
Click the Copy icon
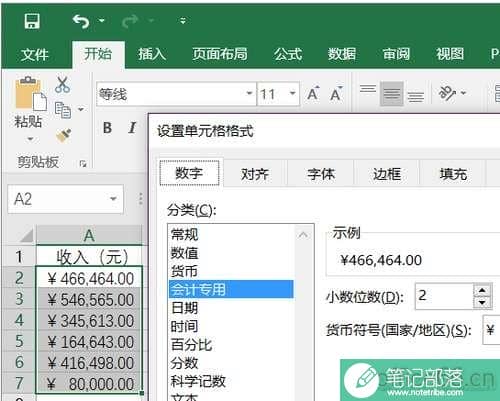[x=63, y=110]
